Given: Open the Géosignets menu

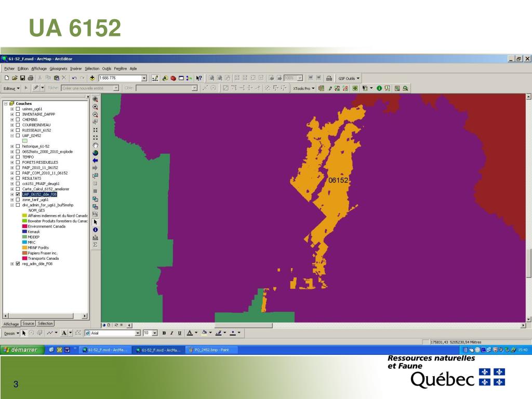Looking at the screenshot, I should (x=58, y=69).
